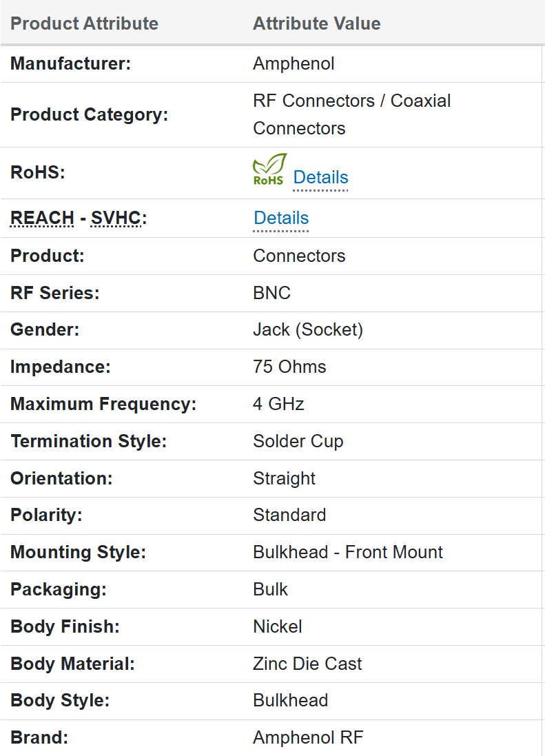Select the Bulkhead - Front Mount value
The height and width of the screenshot is (756, 545).
pyautogui.click(x=348, y=552)
